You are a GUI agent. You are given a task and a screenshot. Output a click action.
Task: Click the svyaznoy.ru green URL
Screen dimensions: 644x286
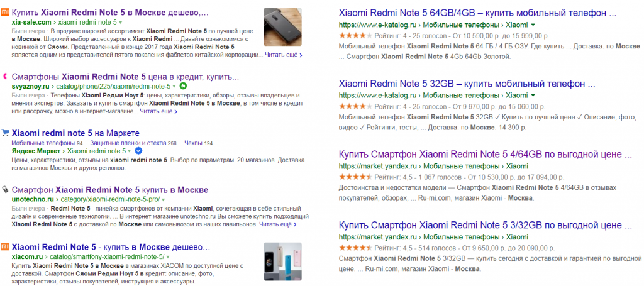(x=29, y=87)
